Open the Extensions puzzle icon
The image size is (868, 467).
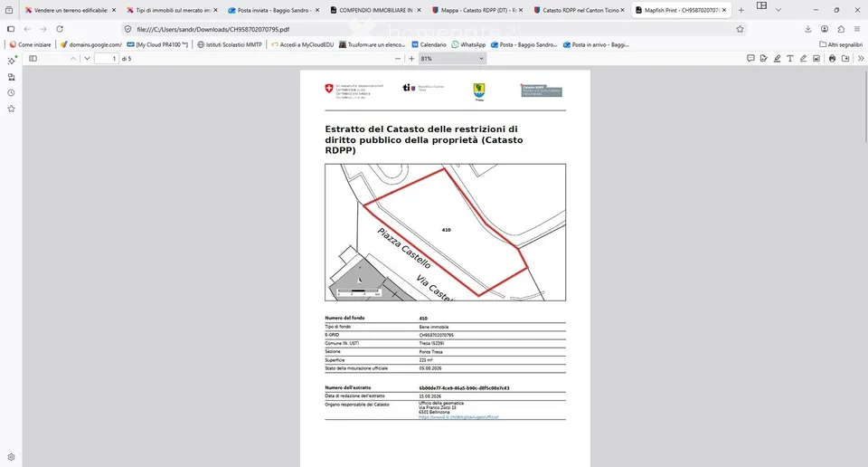841,29
